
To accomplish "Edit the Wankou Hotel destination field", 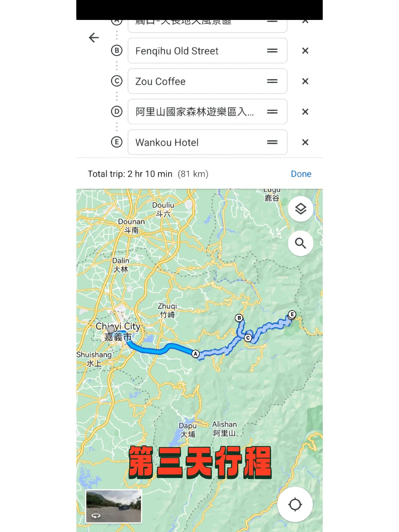I will pyautogui.click(x=207, y=142).
